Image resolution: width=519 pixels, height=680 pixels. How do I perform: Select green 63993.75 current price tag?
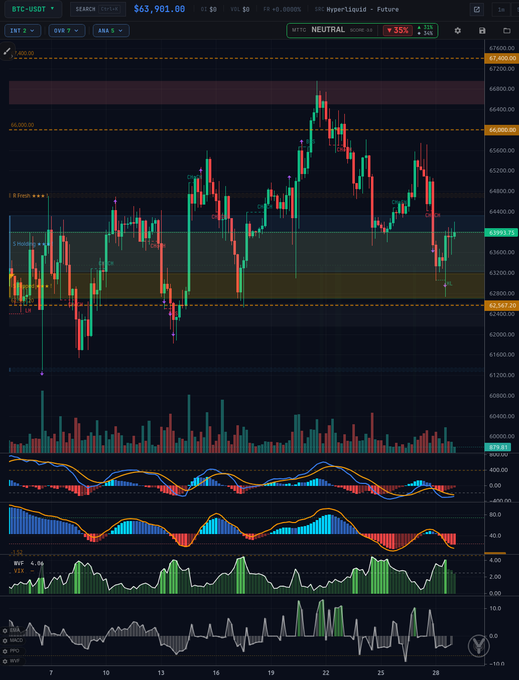tap(502, 233)
